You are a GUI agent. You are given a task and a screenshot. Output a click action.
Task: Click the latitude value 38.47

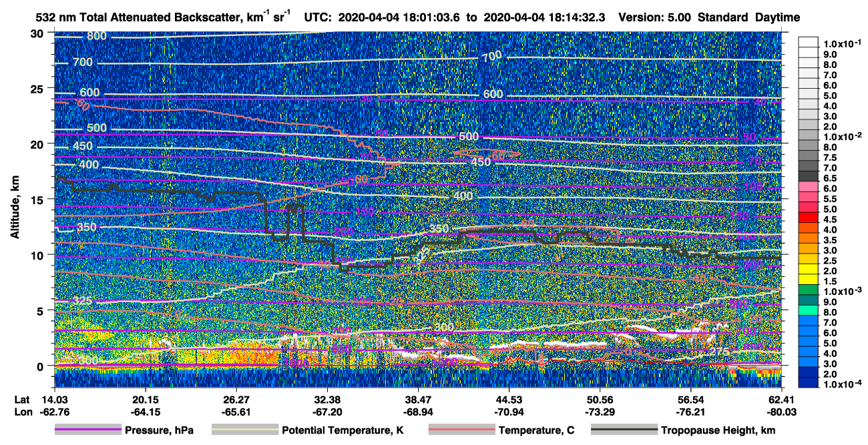point(418,400)
